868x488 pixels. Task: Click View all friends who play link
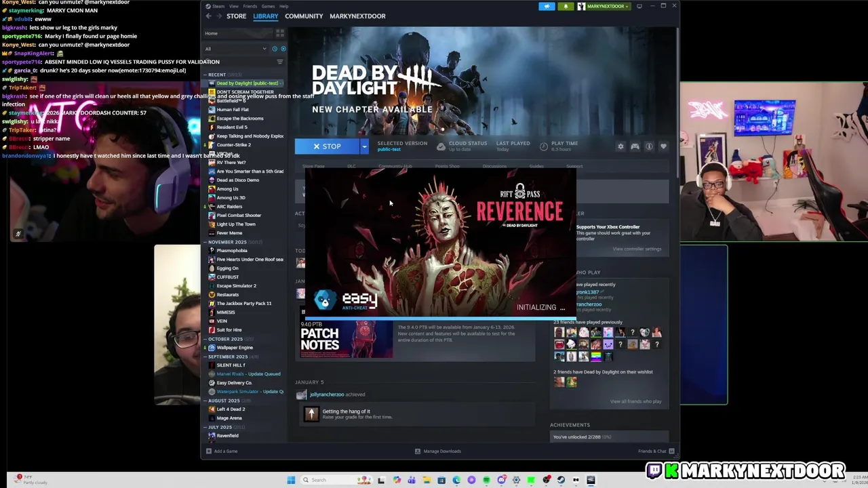(x=635, y=401)
